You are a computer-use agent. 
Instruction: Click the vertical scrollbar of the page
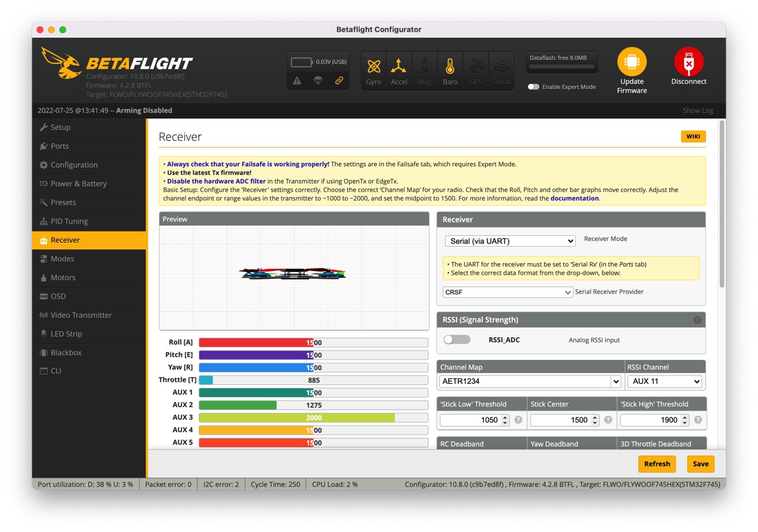coord(721,204)
